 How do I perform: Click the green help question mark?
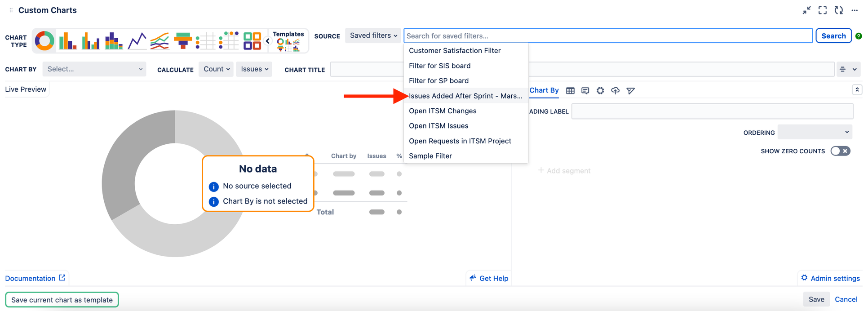tap(859, 36)
